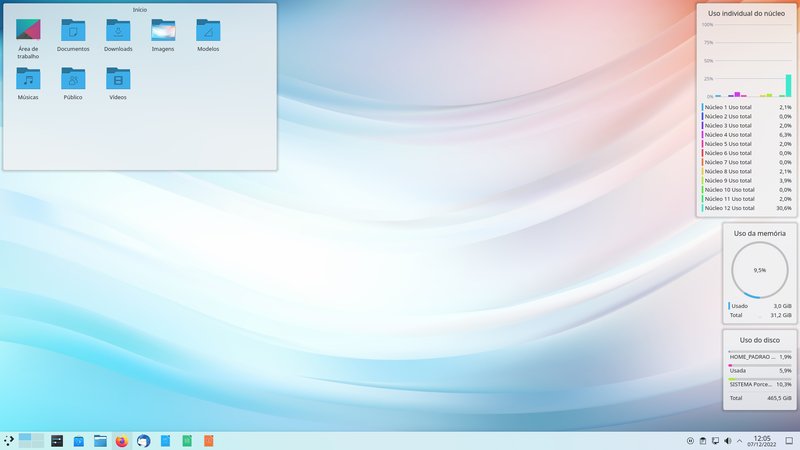Click the 'Núcleo 1 Uso total' row
Image resolution: width=800 pixels, height=450 pixels.
pos(746,107)
